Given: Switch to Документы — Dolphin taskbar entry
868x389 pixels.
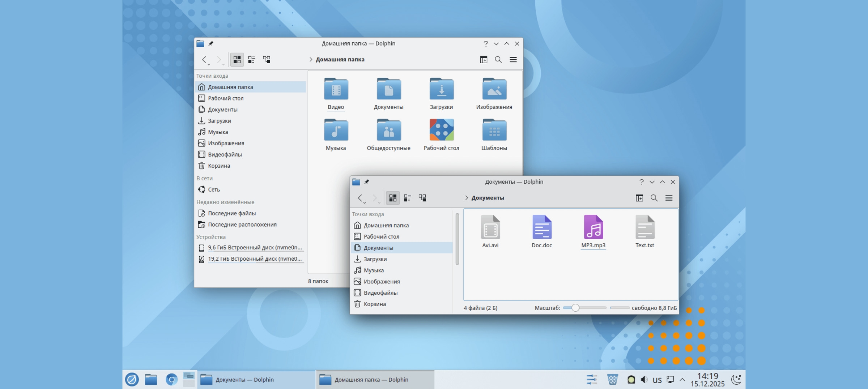Looking at the screenshot, I should pyautogui.click(x=256, y=380).
